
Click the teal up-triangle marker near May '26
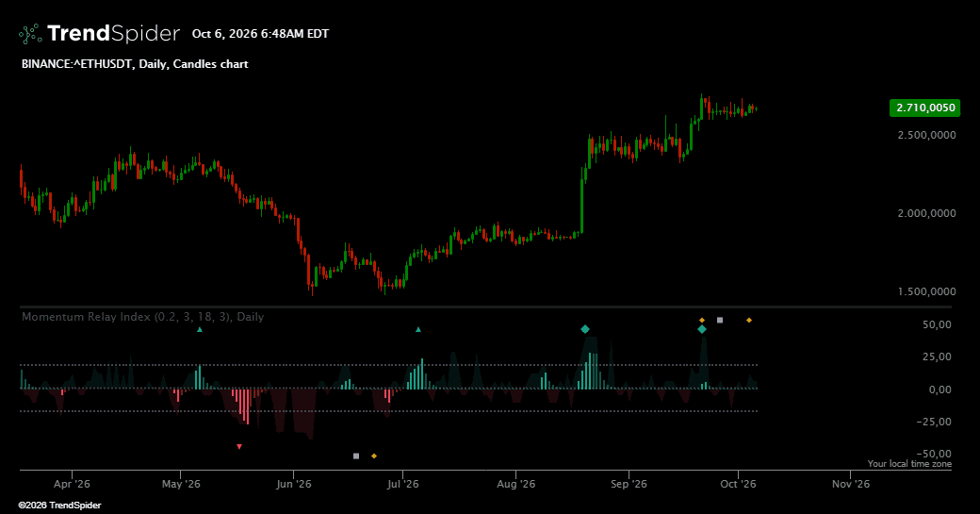tap(200, 329)
